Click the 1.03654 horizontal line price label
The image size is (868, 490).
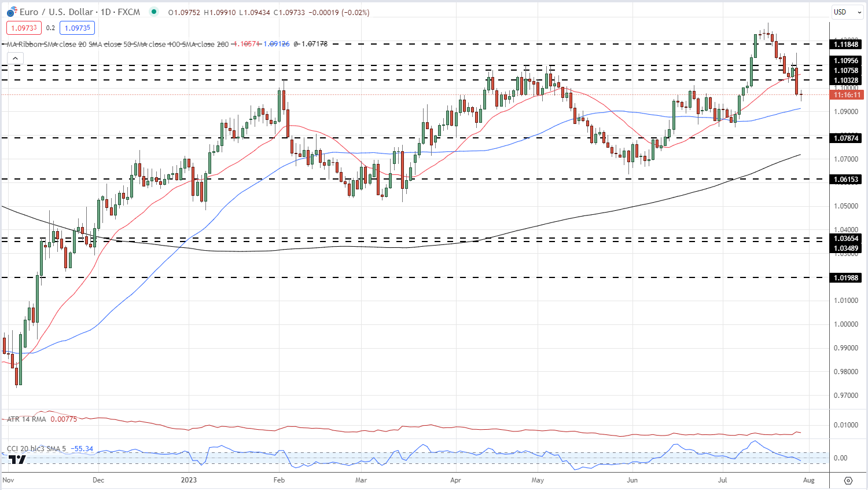click(846, 239)
